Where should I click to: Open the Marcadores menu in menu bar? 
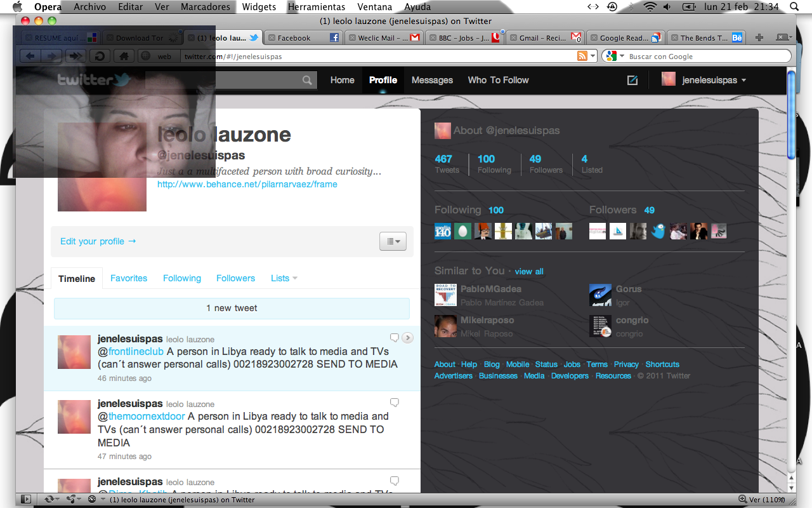(205, 7)
